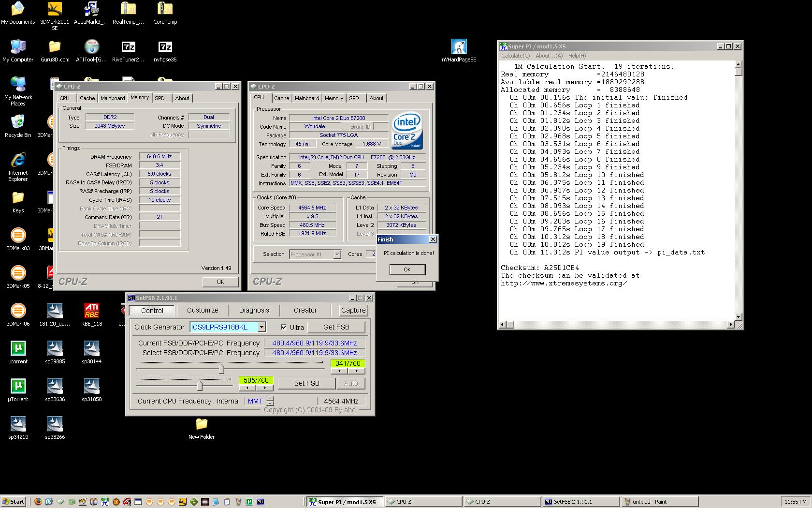
Task: Launch the nVHardPageSE desktop shortcut
Action: point(459,51)
